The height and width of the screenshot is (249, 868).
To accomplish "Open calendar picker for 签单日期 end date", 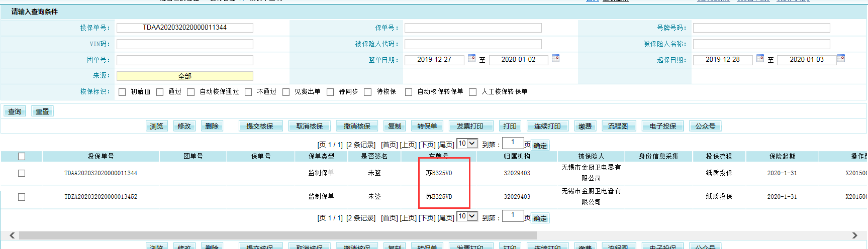I will tap(555, 58).
